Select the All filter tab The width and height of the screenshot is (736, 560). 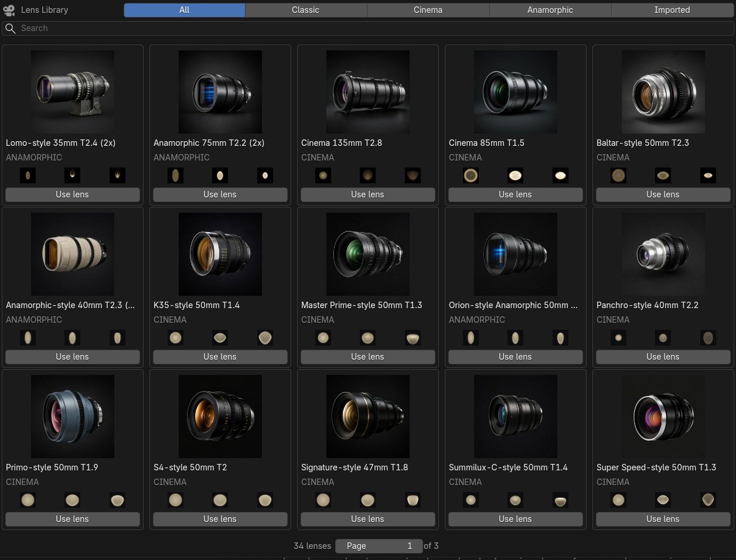coord(184,10)
